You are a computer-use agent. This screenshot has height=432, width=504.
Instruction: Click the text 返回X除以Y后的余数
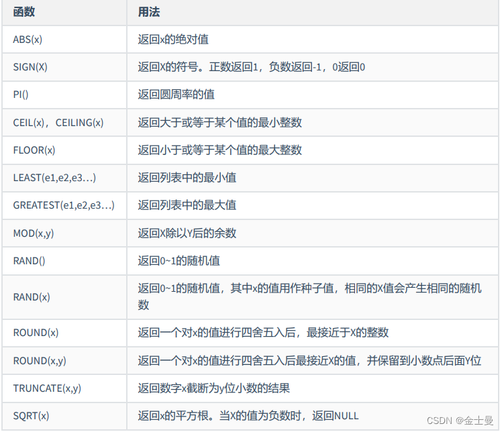point(187,233)
